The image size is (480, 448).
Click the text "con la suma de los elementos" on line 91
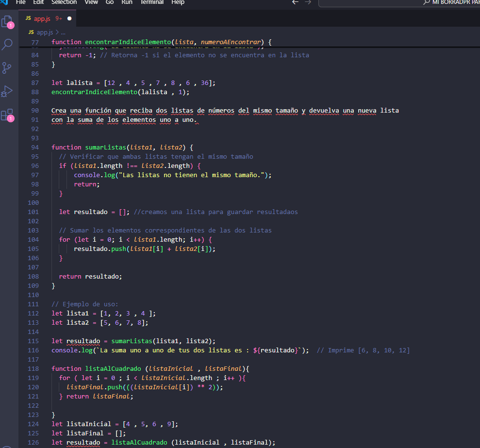[x=103, y=120]
